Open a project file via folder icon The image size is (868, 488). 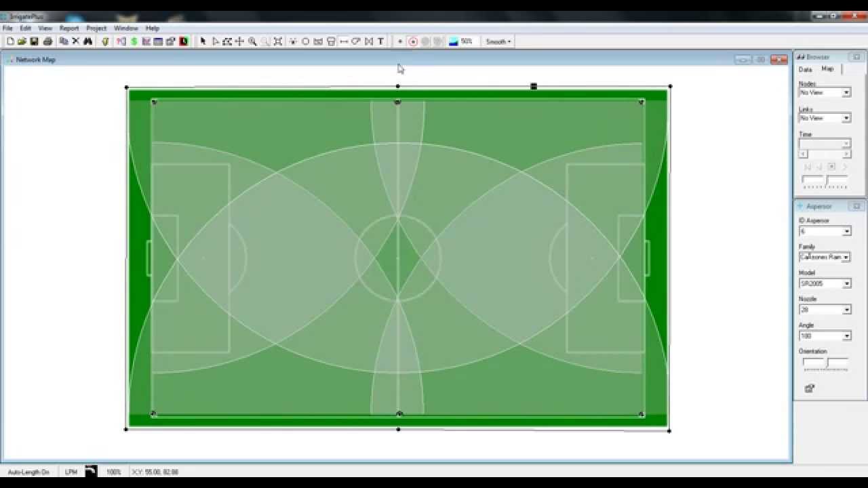pyautogui.click(x=22, y=41)
